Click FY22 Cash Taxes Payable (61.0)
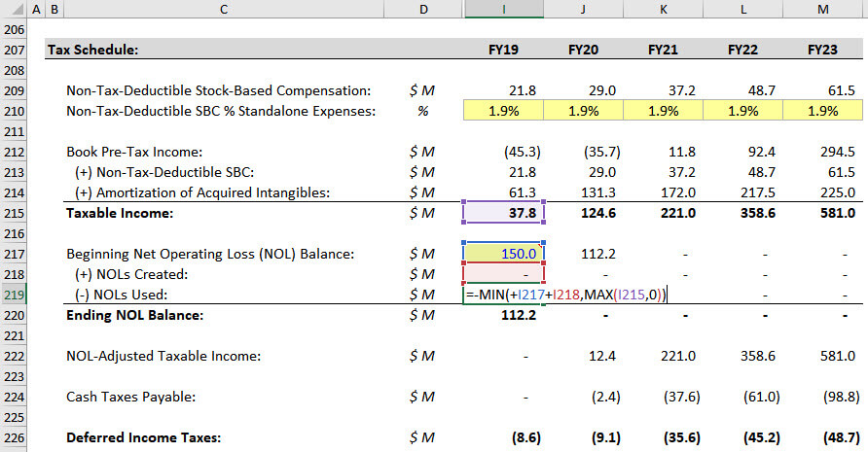The image size is (868, 452). [761, 398]
